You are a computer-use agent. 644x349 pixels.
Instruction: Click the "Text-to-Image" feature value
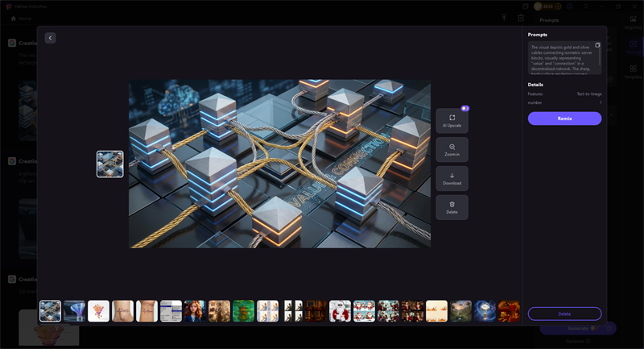click(x=589, y=94)
